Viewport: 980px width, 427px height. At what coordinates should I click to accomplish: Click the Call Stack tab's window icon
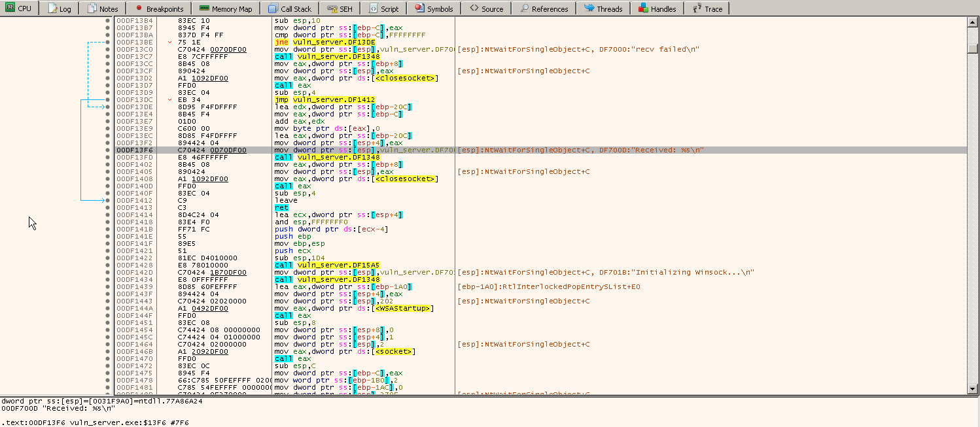pyautogui.click(x=273, y=9)
